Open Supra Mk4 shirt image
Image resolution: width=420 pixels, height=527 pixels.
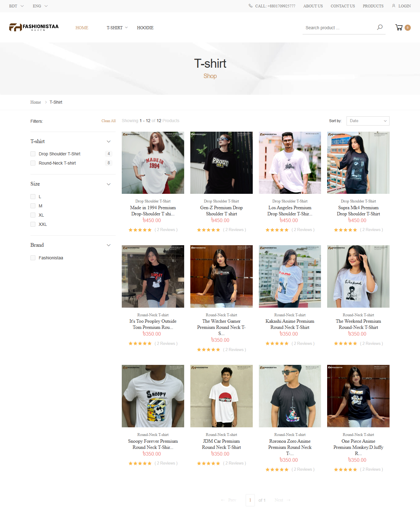click(359, 163)
